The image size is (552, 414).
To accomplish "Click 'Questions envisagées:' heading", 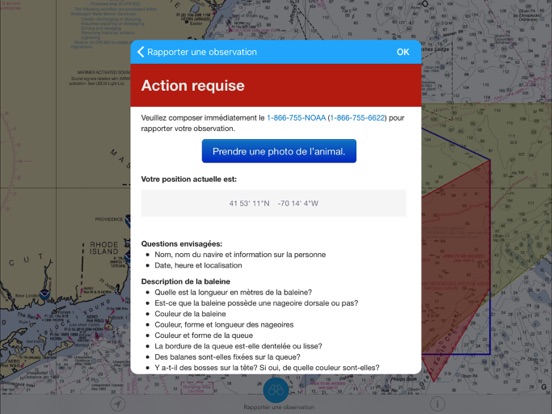I will coord(182,244).
